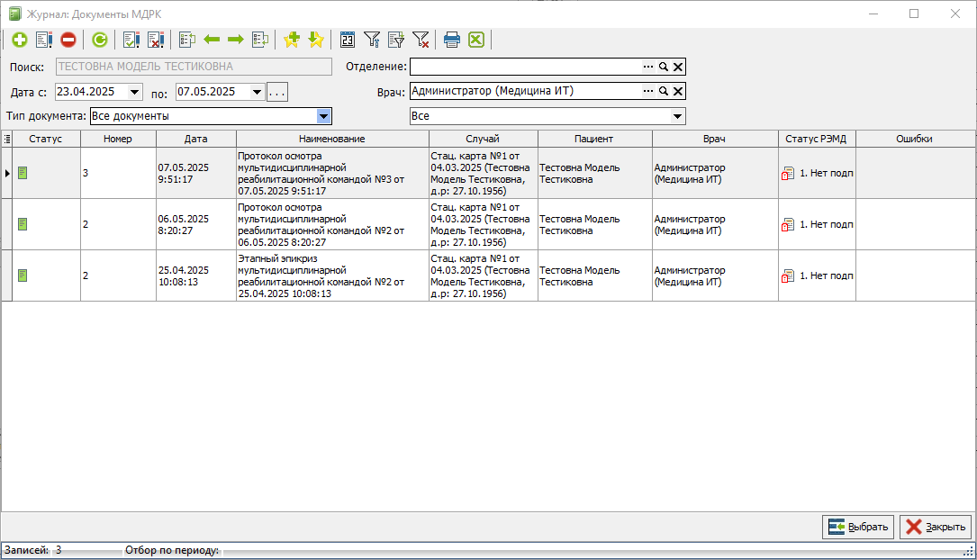Click number cell 3 in first row
This screenshot has height=560, width=977.
click(118, 173)
